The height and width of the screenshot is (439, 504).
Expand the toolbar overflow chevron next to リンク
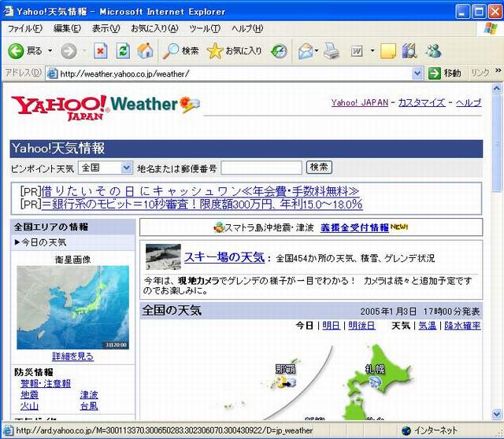(498, 70)
